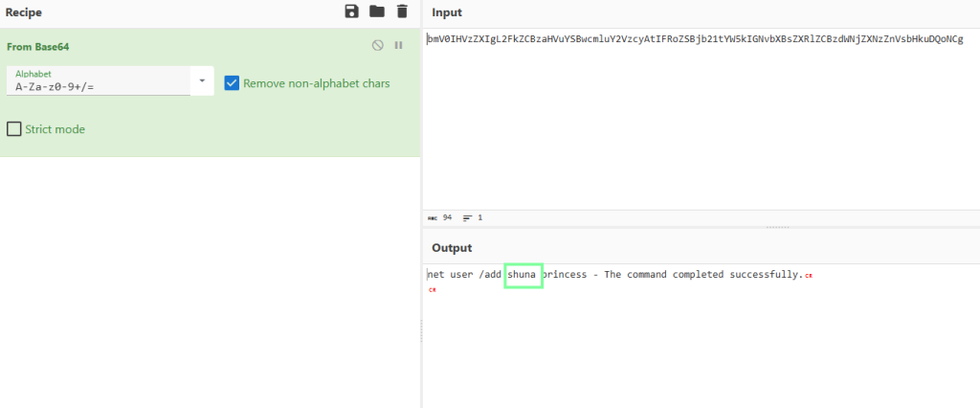Screen dimensions: 980x408
Task: Click the divider between Input and Output
Action: (778, 227)
